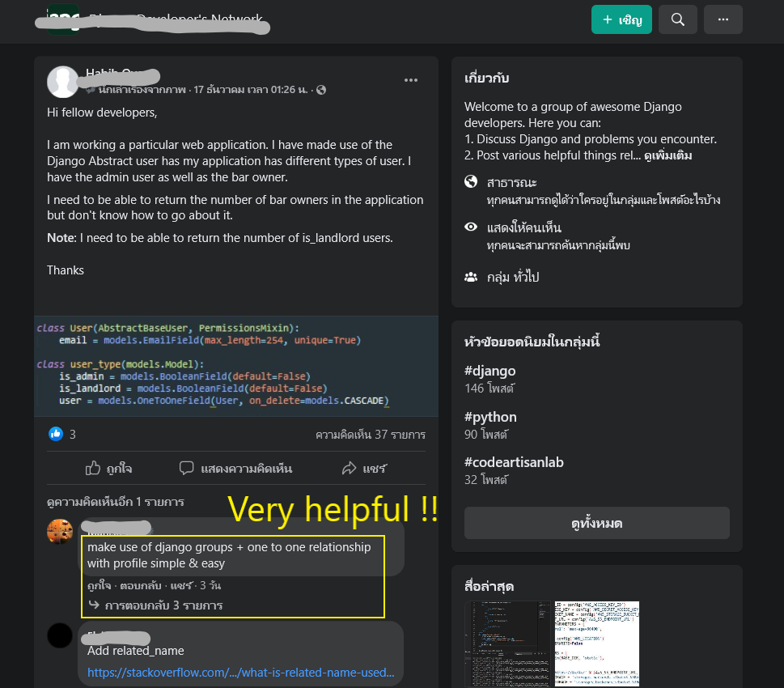The height and width of the screenshot is (688, 784).
Task: Open the posted Django models code image
Action: (236, 366)
